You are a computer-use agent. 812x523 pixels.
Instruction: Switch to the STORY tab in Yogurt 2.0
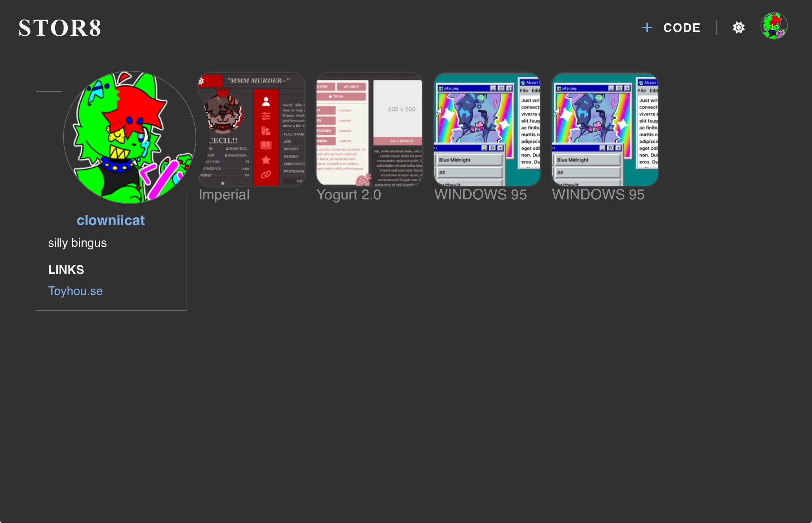pos(324,87)
